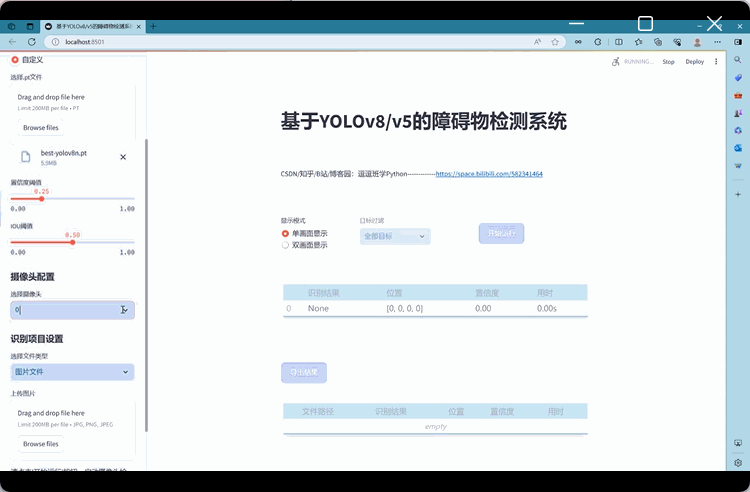
Task: Click the confidence threshold slider handle at 0.25
Action: pos(42,198)
